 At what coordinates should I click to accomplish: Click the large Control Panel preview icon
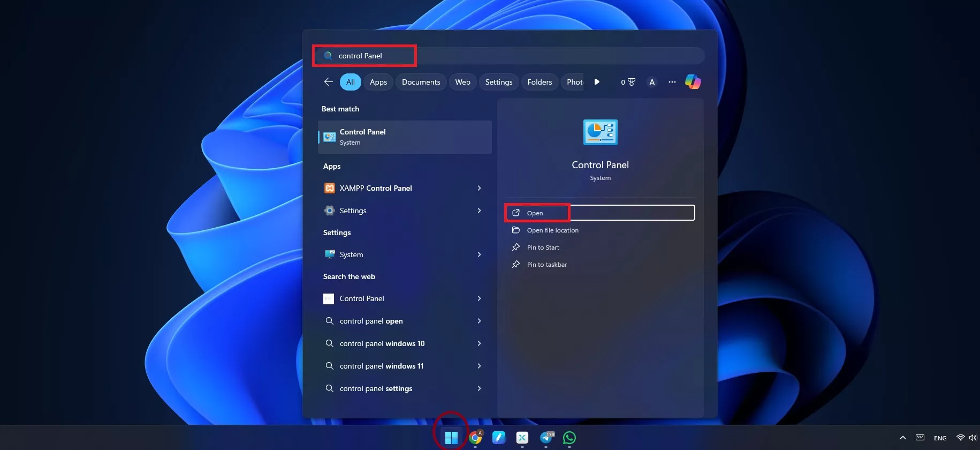click(600, 132)
